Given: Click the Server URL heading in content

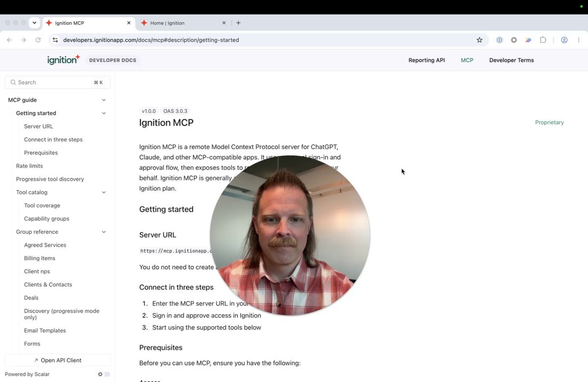Looking at the screenshot, I should tap(158, 235).
